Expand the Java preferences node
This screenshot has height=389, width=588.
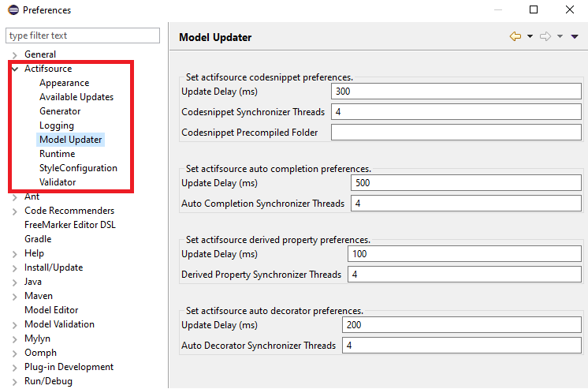(x=15, y=282)
